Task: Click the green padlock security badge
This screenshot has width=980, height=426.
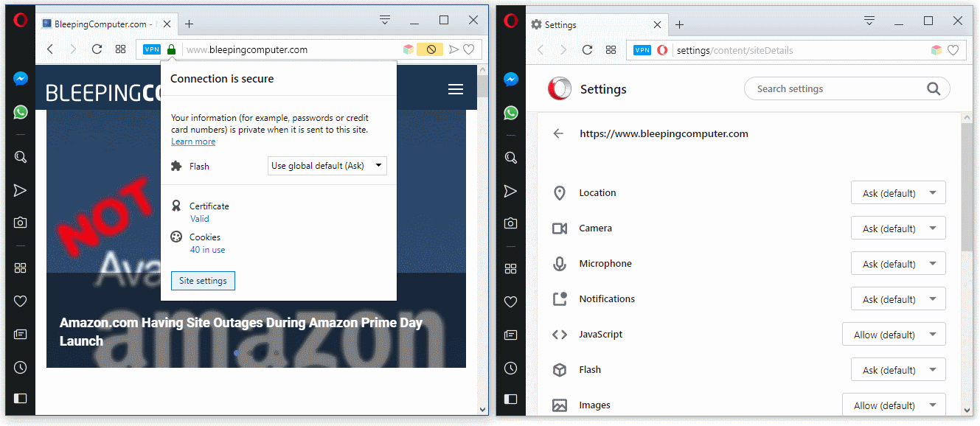Action: [171, 49]
